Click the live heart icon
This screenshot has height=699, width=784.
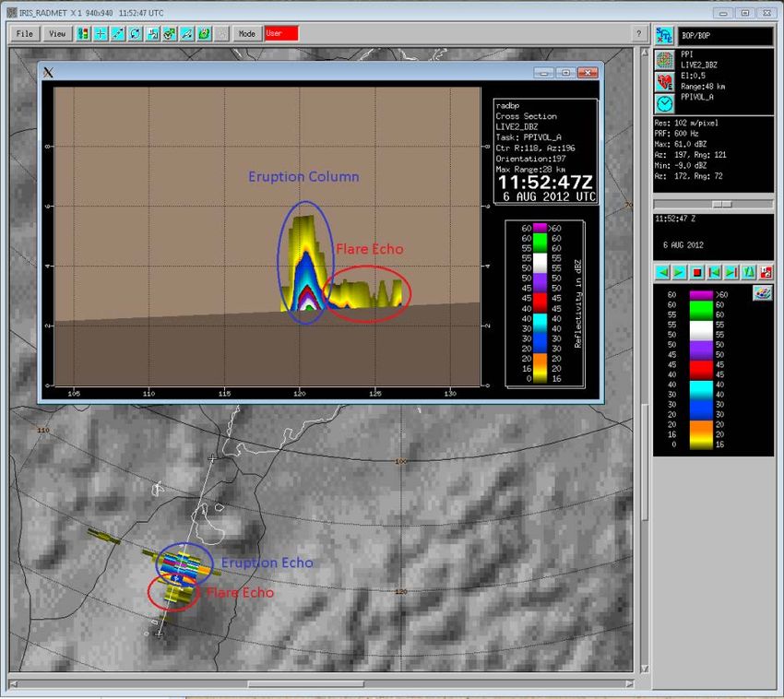pos(664,82)
